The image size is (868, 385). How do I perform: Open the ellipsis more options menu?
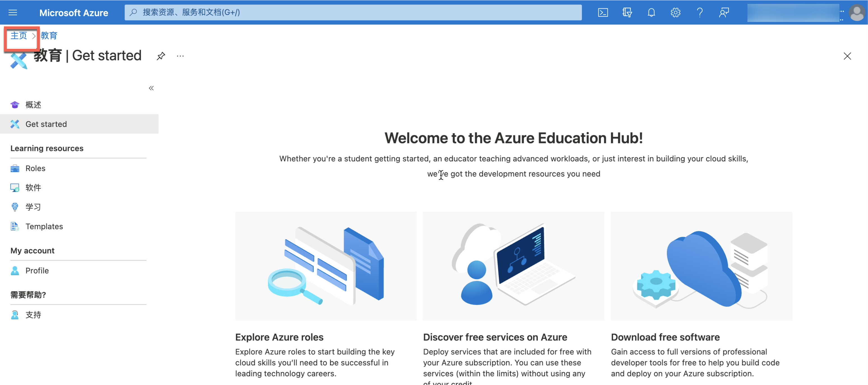coord(180,56)
